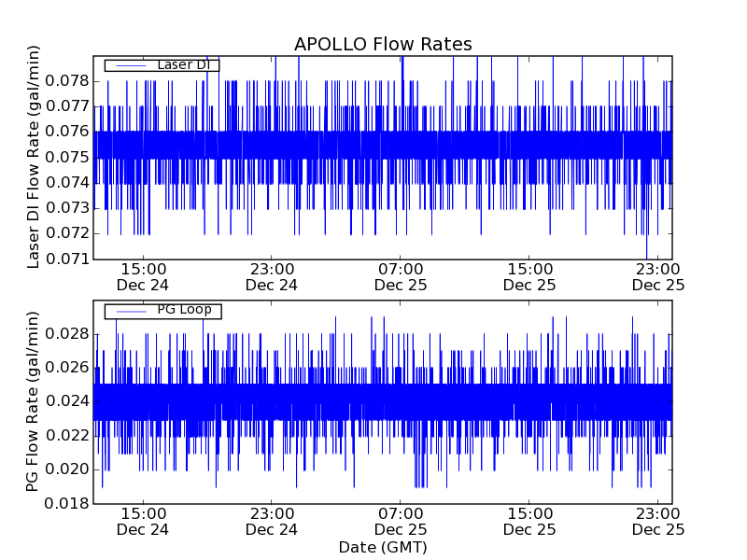Click the 0.022 tick on PG Flow axis
This screenshot has height=560, width=747.
click(67, 435)
